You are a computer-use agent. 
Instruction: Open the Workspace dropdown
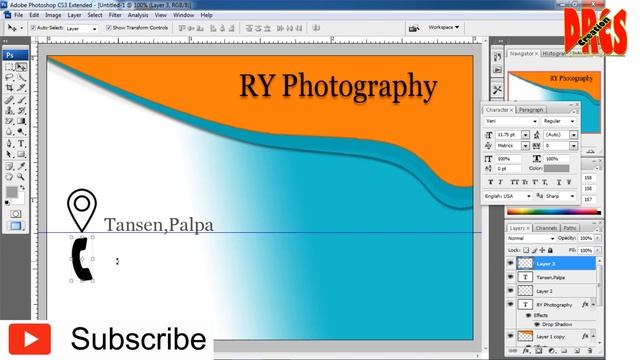pos(444,27)
